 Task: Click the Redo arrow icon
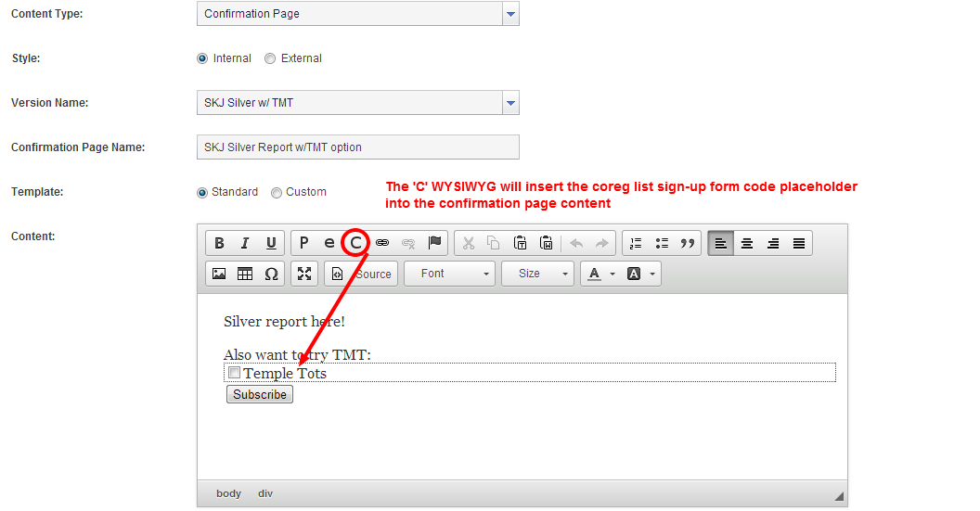point(602,243)
